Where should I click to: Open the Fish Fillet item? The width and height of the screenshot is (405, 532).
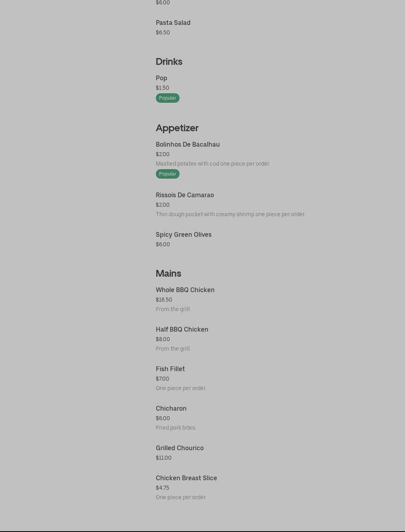(170, 369)
